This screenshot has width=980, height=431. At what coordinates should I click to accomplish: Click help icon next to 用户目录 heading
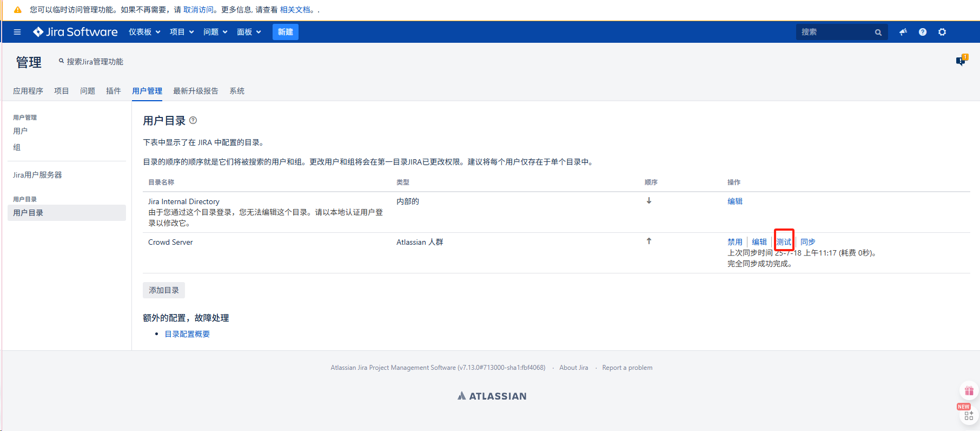point(193,120)
